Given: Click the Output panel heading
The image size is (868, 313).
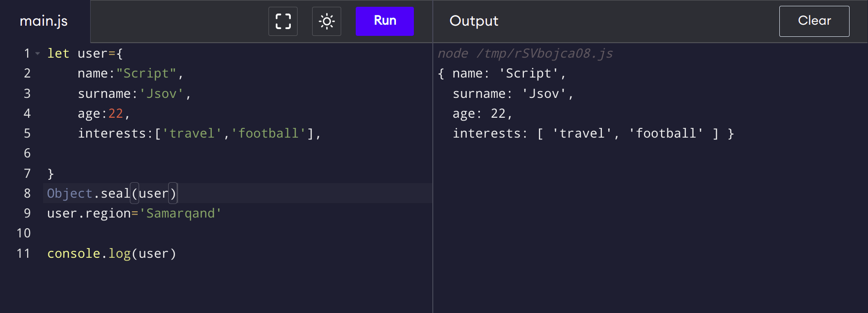Looking at the screenshot, I should pos(473,21).
